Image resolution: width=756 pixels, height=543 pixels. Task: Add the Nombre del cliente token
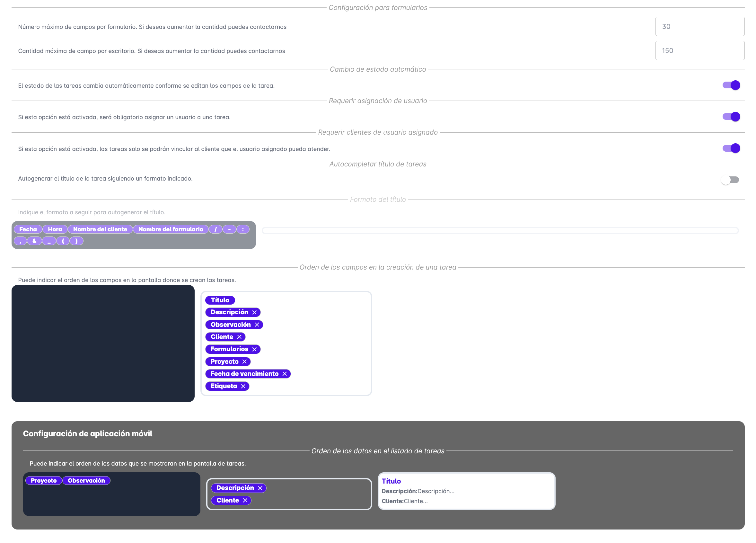tap(100, 229)
